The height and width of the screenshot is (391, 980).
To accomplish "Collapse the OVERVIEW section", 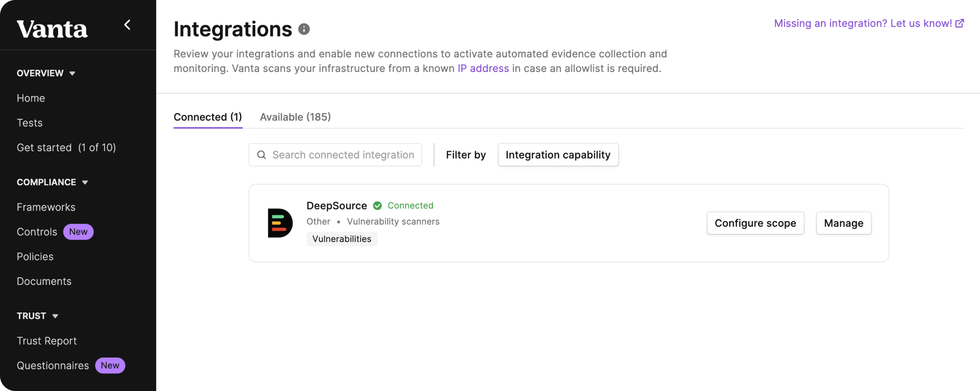I will [x=72, y=73].
